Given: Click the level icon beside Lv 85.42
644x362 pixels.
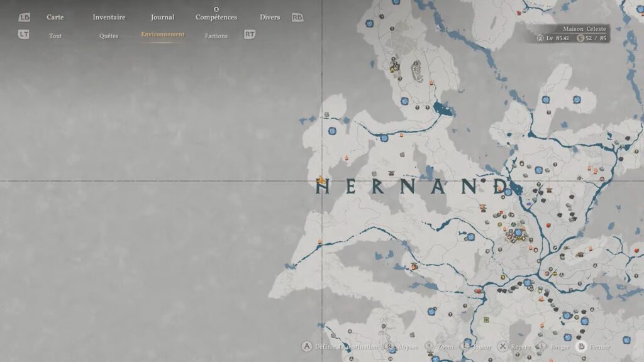Looking at the screenshot, I should click(540, 38).
